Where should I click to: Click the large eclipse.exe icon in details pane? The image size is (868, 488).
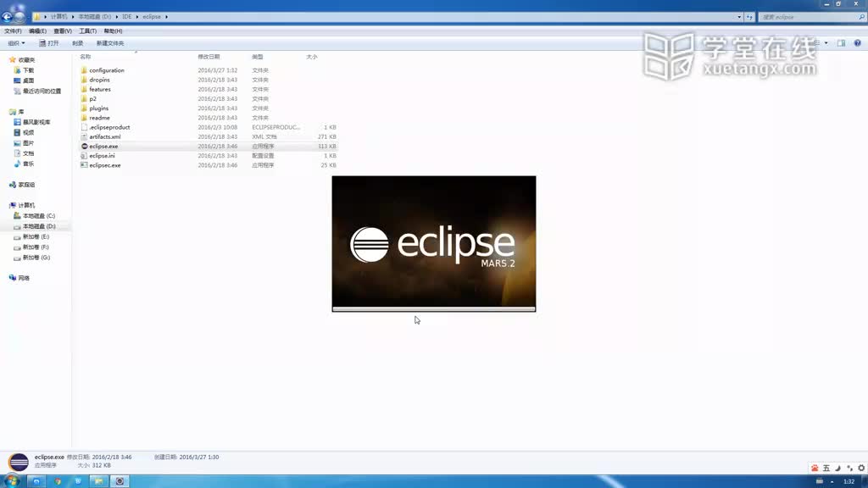coord(19,462)
